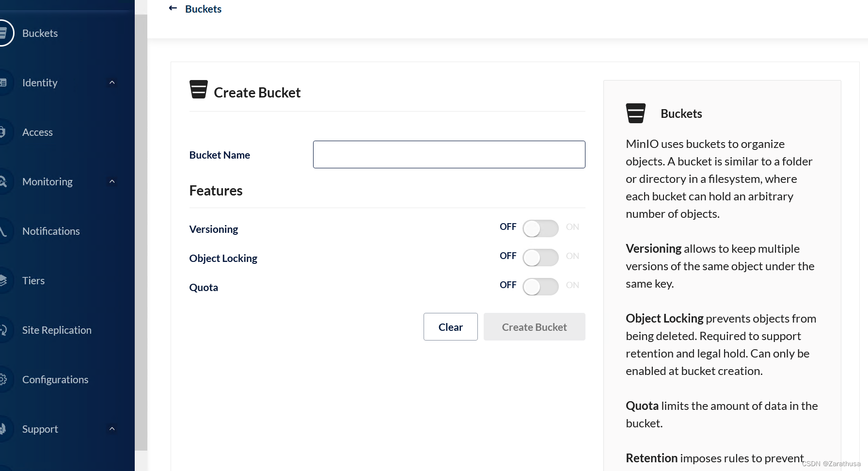868x471 pixels.
Task: Click the Object Locking feature label
Action: pos(223,258)
